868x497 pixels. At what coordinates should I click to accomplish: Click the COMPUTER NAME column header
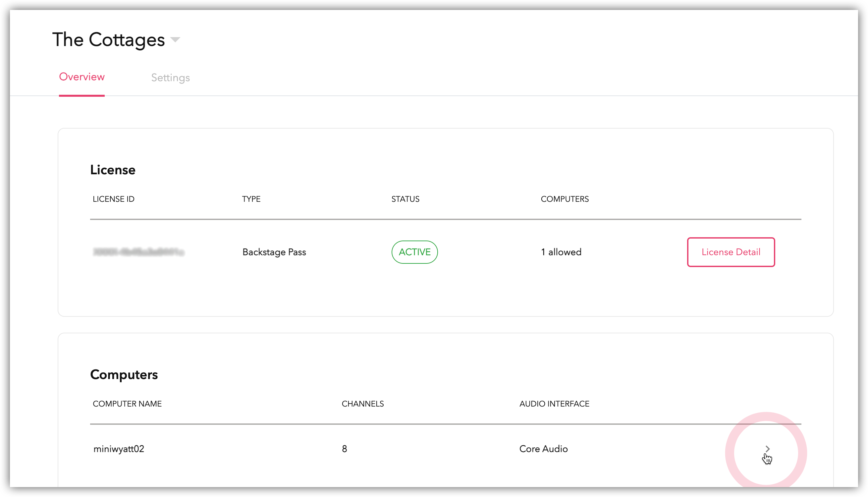tap(127, 404)
